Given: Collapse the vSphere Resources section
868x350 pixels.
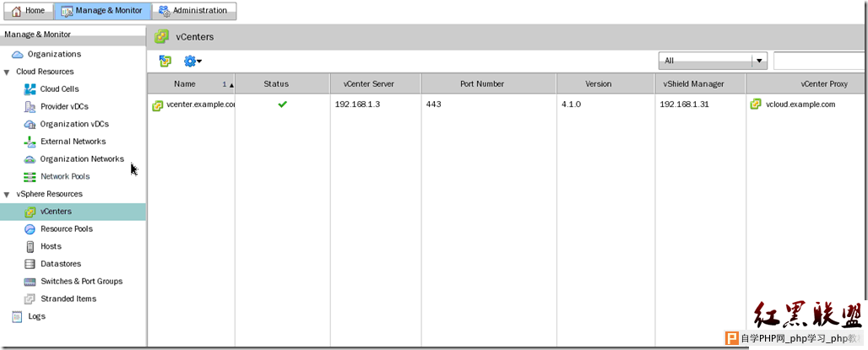Looking at the screenshot, I should (x=7, y=195).
